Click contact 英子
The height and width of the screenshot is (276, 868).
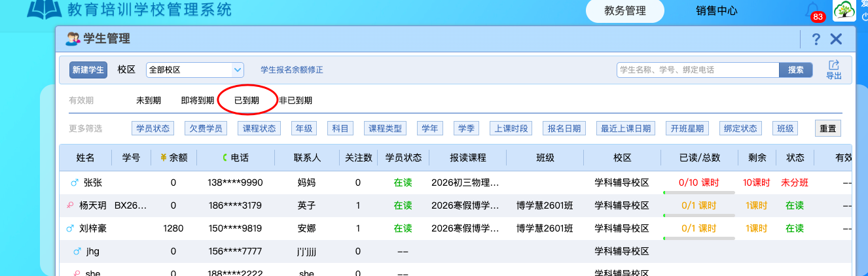coord(306,205)
